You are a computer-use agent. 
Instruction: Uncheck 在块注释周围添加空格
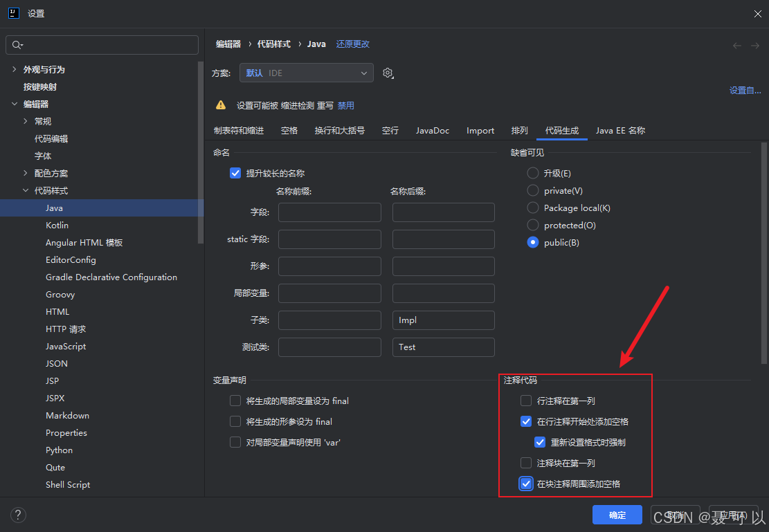pyautogui.click(x=525, y=484)
